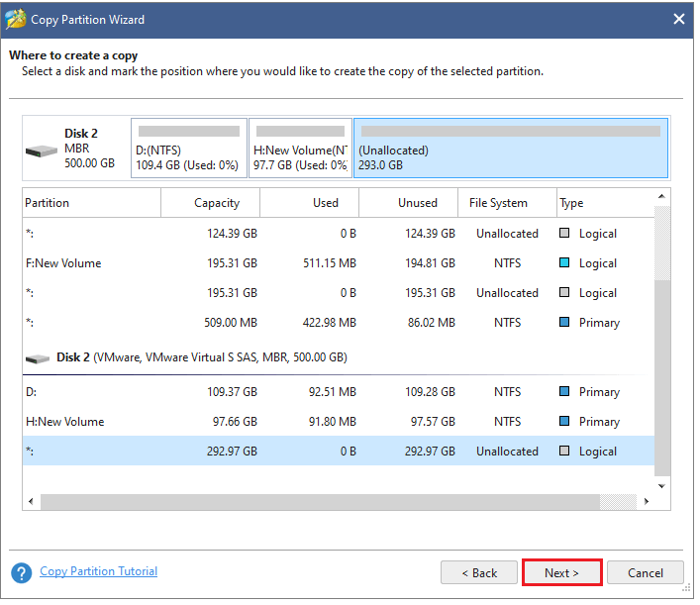
Task: Select the 509.00 MB NTFS primary row
Action: 339,323
